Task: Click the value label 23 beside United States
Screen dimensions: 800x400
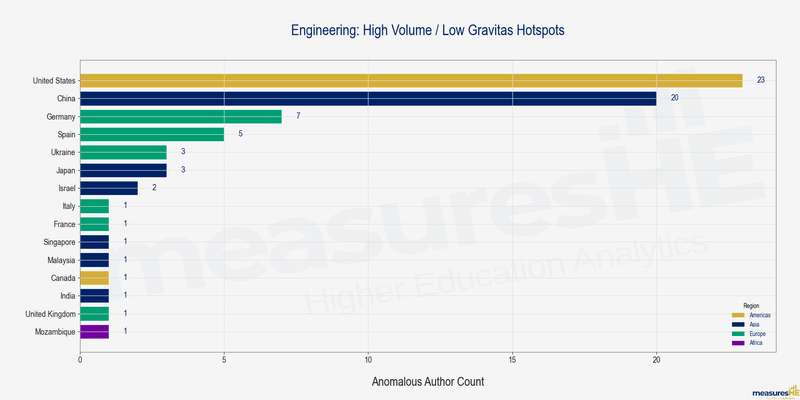Action: [x=761, y=80]
